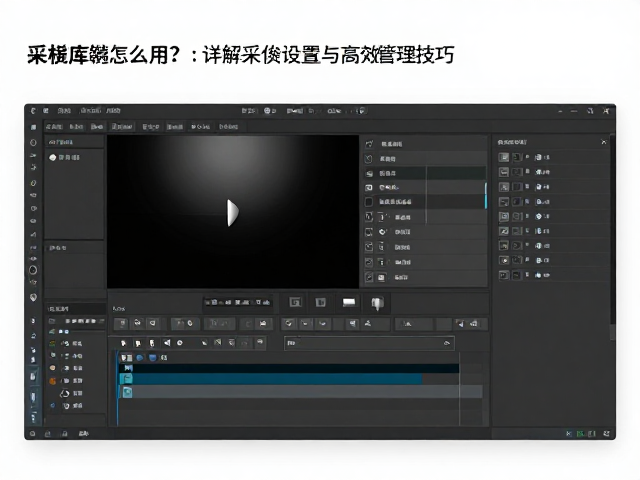Viewport: 640px width, 480px height.
Task: Expand the item with the white circle in the left panel
Action: point(64,157)
